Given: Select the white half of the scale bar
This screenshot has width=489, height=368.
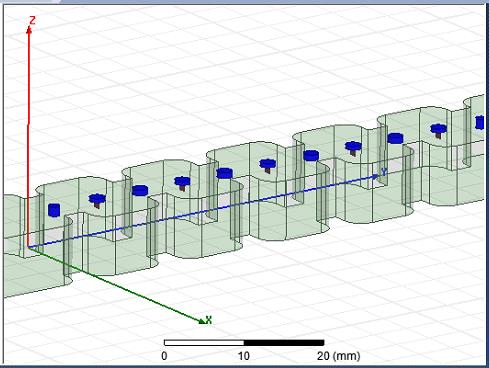Looking at the screenshot, I should pos(204,343).
